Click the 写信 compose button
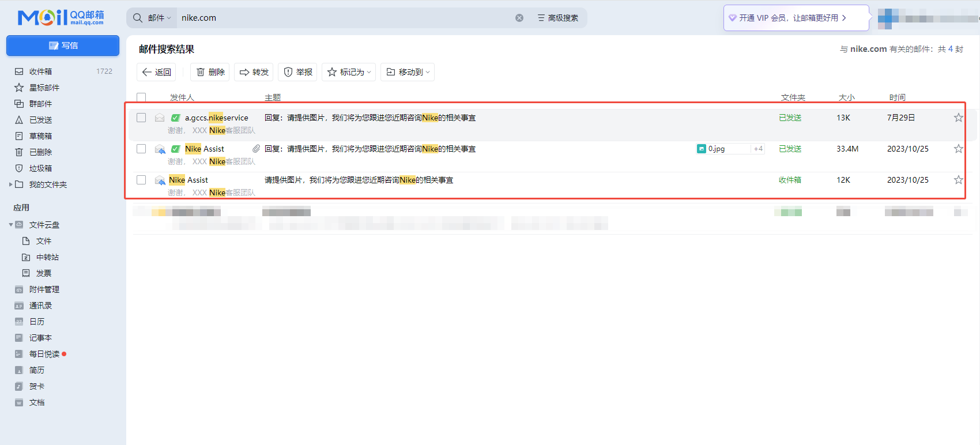 [x=63, y=46]
